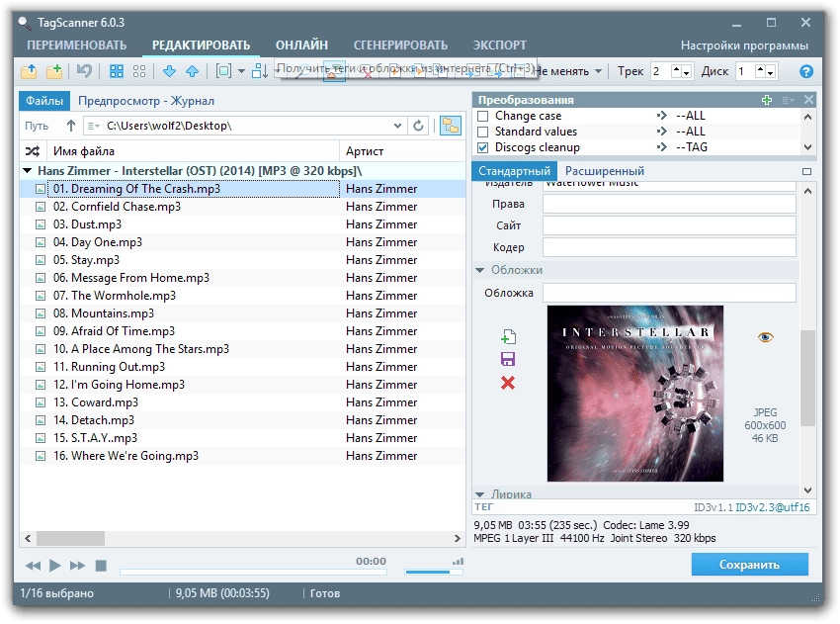The width and height of the screenshot is (840, 624).
Task: Toggle the folder tree view button
Action: [x=451, y=126]
